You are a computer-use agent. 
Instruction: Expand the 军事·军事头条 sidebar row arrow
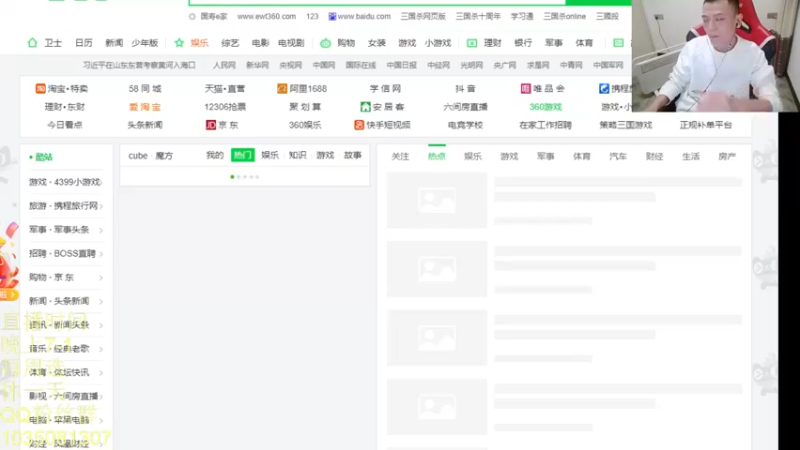click(x=101, y=230)
